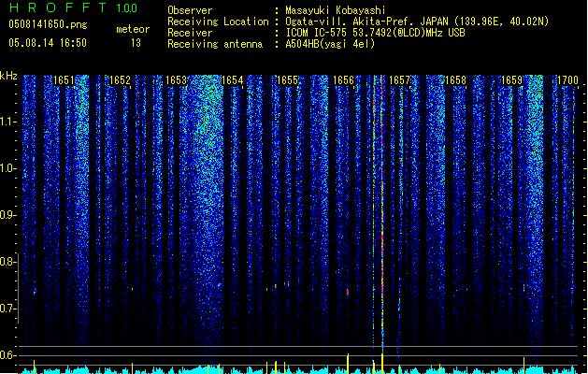Viewport: 588px width, 374px height.
Task: Click the meteor count 13
Action: [x=136, y=43]
